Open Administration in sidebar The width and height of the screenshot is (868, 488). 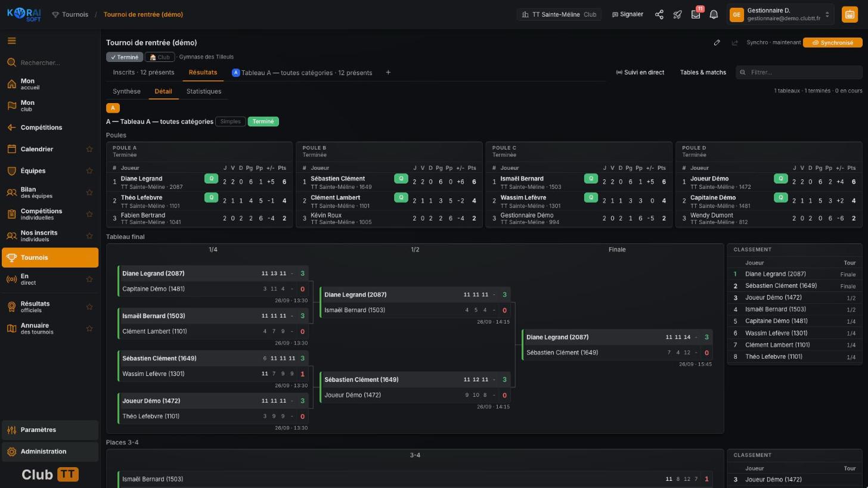click(50, 452)
